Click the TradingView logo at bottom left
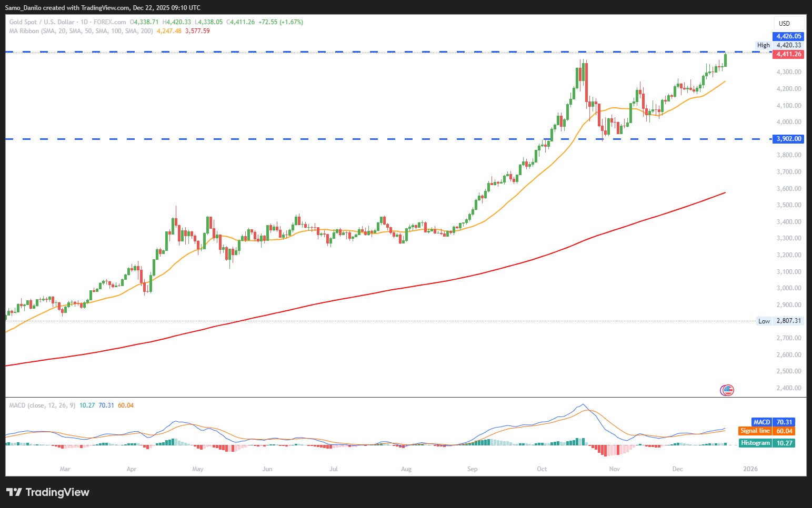Viewport: 812px width, 508px height. click(48, 492)
